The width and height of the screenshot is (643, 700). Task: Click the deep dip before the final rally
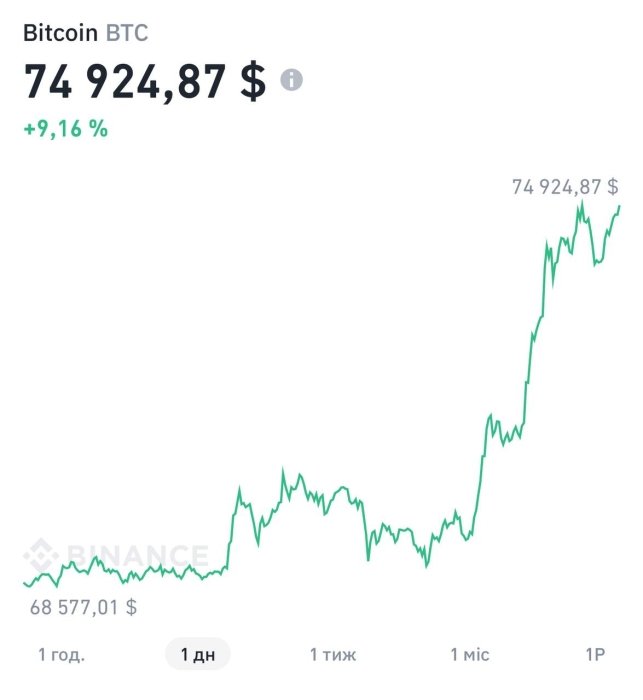pyautogui.click(x=426, y=566)
